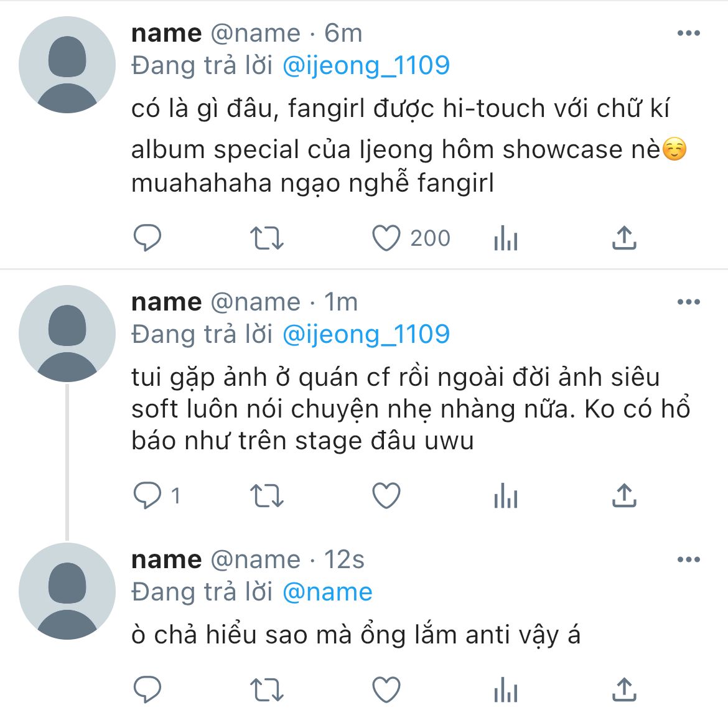The image size is (728, 715).
Task: Share the 1m quán cf tweet
Action: [624, 496]
